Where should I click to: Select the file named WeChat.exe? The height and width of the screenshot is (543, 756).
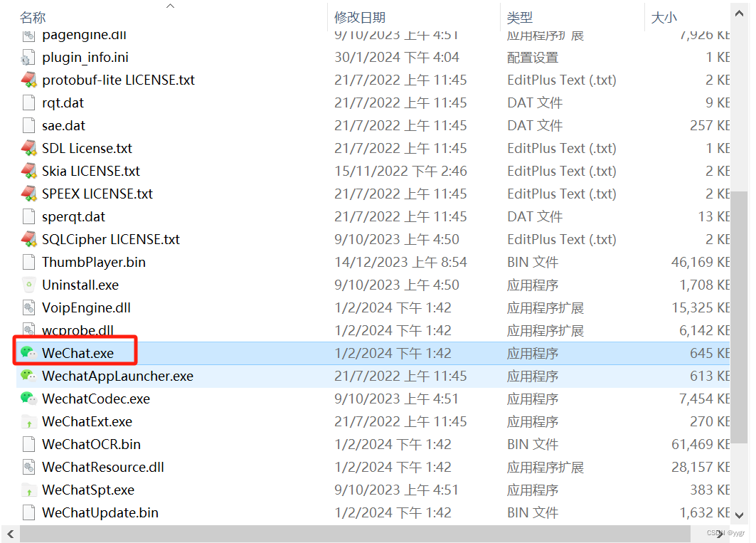click(x=78, y=353)
